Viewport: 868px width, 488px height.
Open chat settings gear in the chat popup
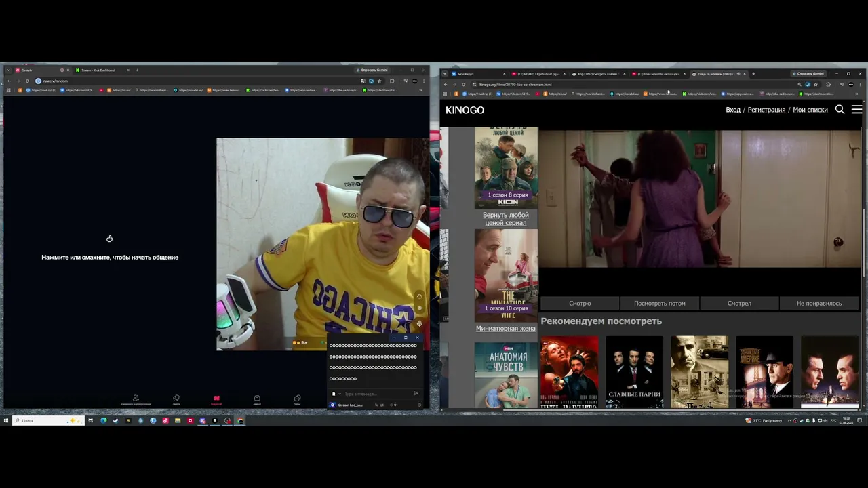[420, 405]
